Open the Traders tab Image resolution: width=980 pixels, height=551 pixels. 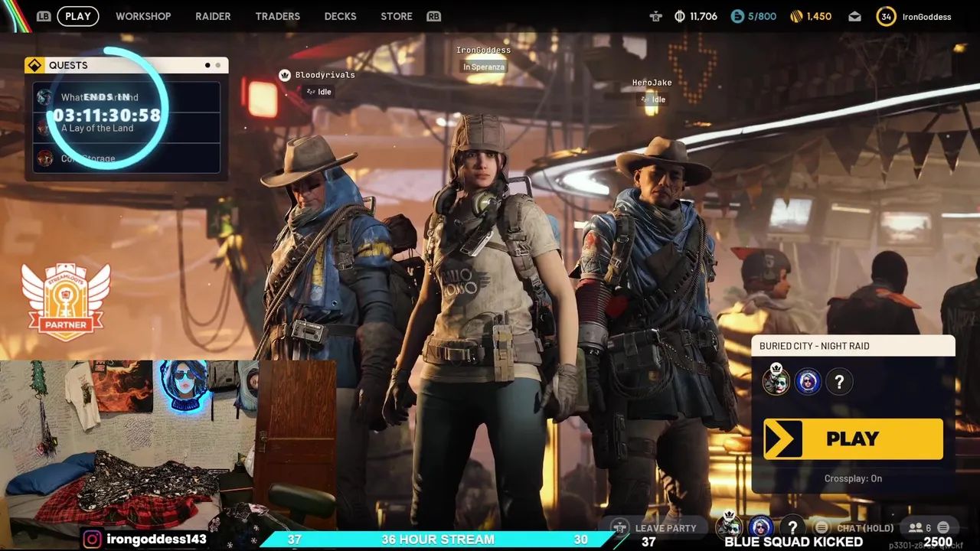coord(277,16)
